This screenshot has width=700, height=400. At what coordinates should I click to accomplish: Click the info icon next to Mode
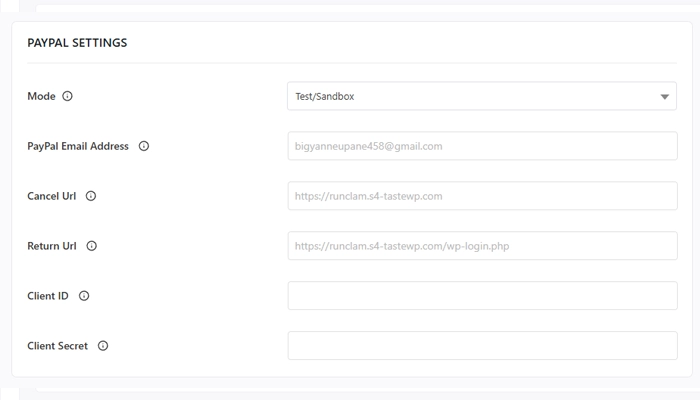(x=67, y=96)
